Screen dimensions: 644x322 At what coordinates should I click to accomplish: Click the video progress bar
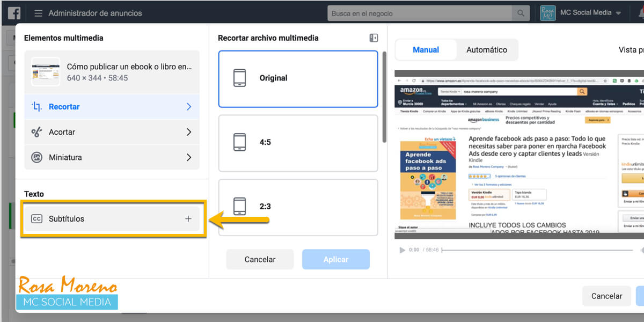click(x=538, y=250)
